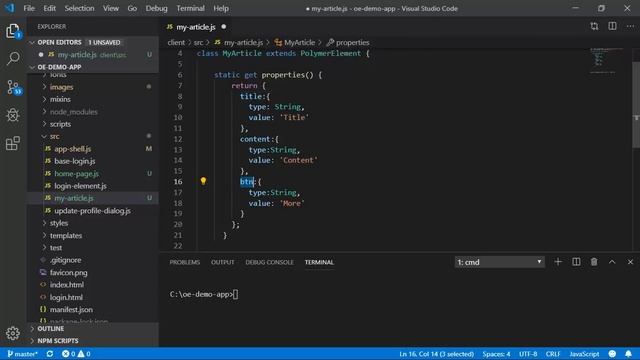Open the Go menu
Image resolution: width=640 pixels, height=360 pixels.
[132, 8]
